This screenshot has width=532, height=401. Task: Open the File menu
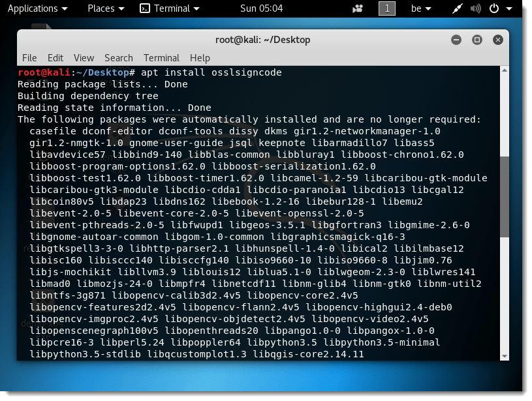point(29,57)
